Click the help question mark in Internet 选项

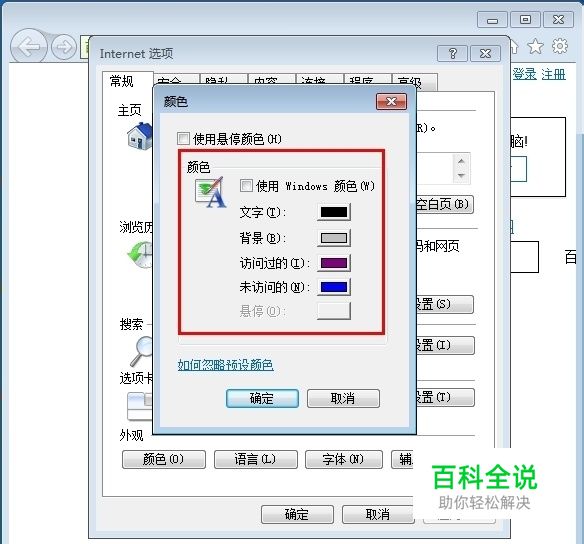(x=452, y=54)
